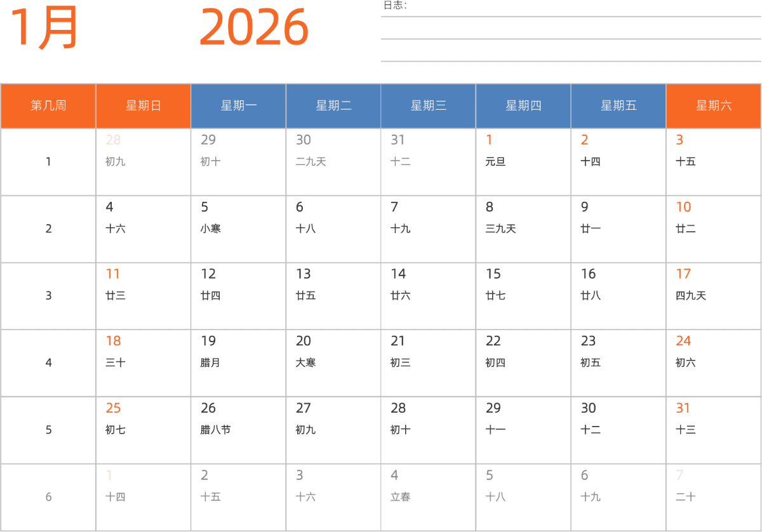Click date 2 labeled 十四

point(618,162)
